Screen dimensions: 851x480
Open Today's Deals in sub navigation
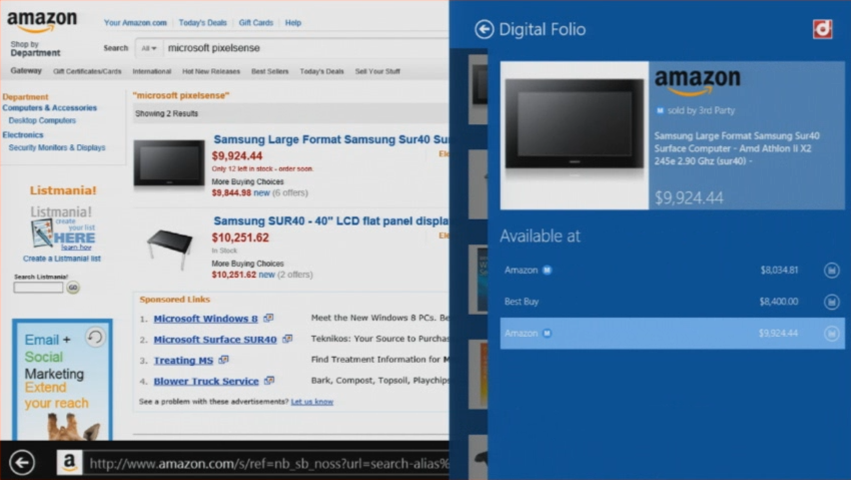coord(322,71)
